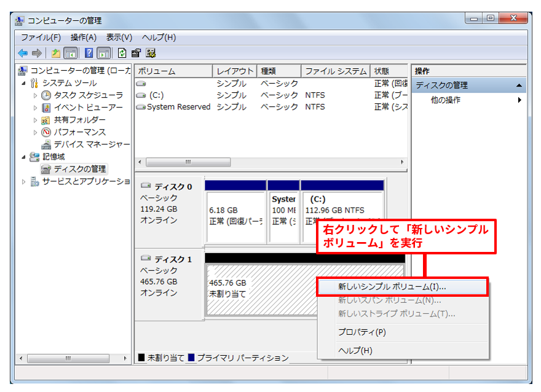The width and height of the screenshot is (541, 392).
Task: Click the System Reserved volume icon
Action: tap(141, 107)
